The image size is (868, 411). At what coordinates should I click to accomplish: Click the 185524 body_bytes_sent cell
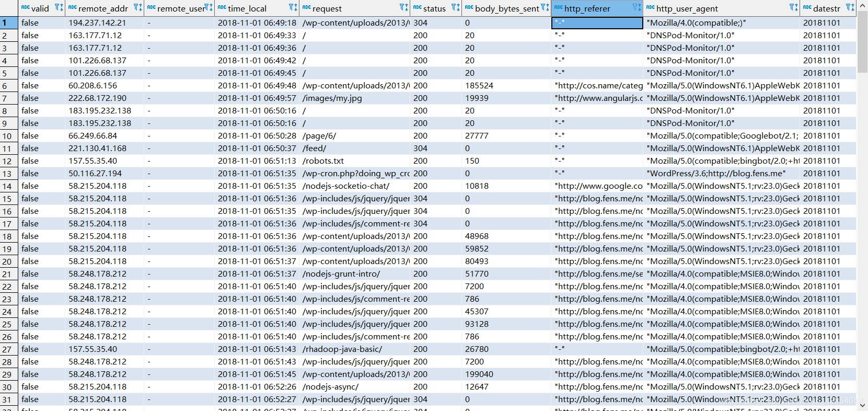tap(506, 86)
